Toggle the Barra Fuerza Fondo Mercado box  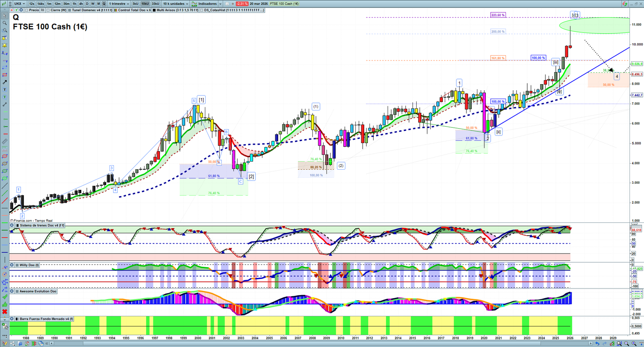coord(17,319)
